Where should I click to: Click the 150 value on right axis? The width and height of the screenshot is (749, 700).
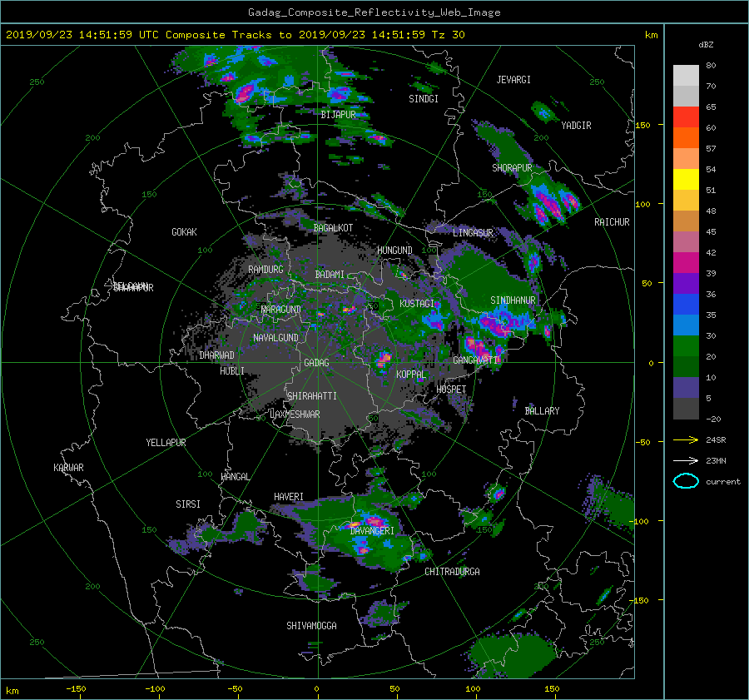coord(643,125)
